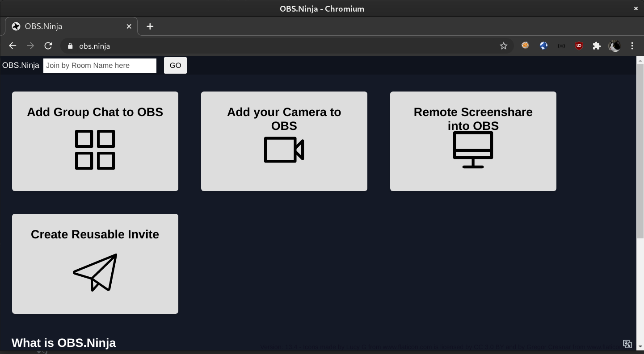Click the OBS.Ninja header title
Screen dimensions: 644x354
click(x=21, y=65)
